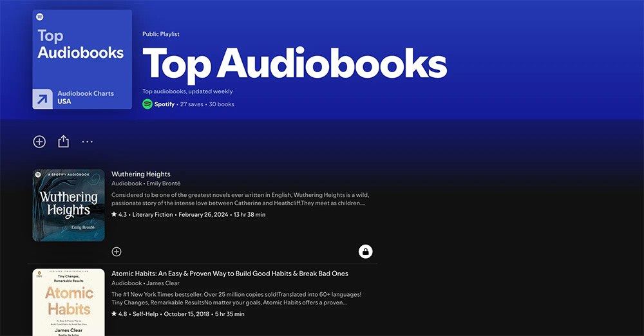Add Wuthering Heights to your library
This screenshot has height=336, width=644.
[x=117, y=252]
